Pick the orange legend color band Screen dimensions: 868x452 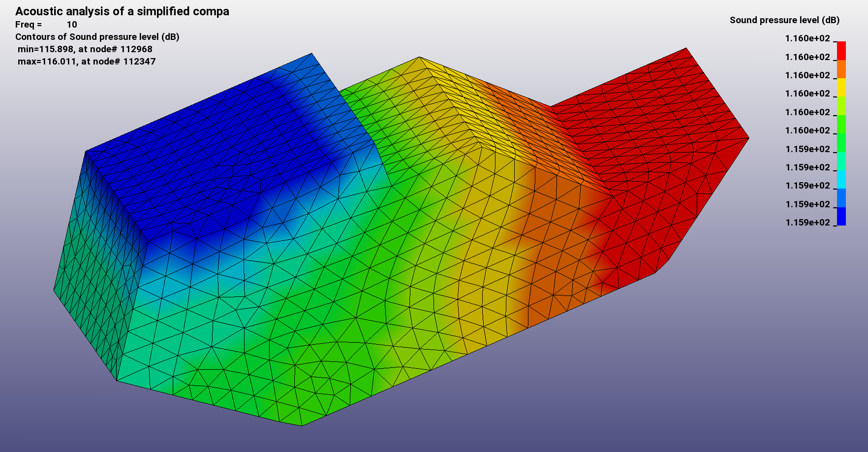click(x=841, y=69)
